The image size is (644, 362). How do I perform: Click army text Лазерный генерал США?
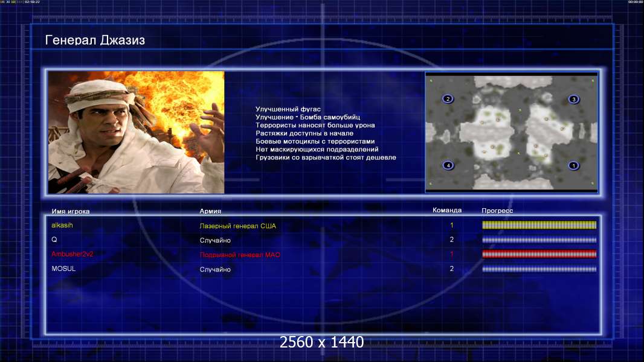pyautogui.click(x=238, y=226)
